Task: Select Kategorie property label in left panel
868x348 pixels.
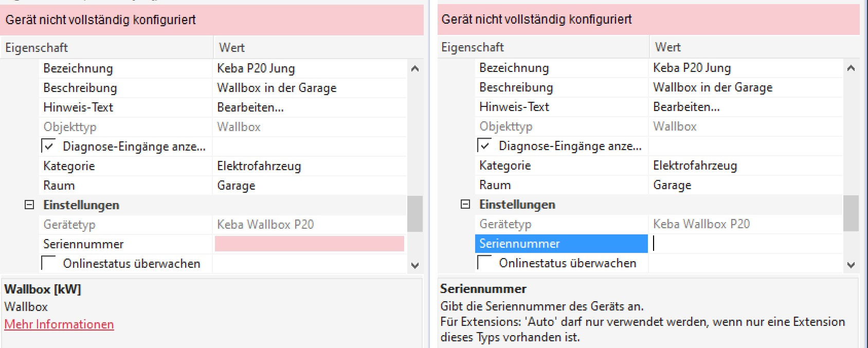Action: [x=69, y=166]
